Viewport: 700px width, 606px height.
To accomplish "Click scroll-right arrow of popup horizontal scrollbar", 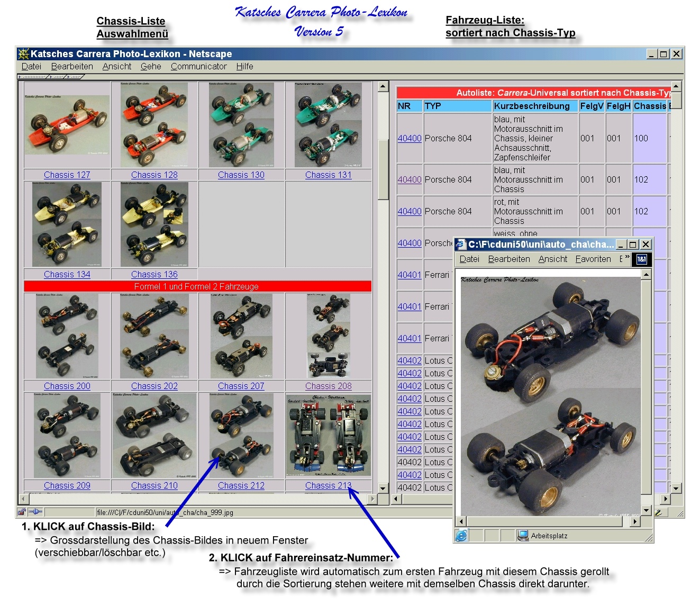I will (635, 521).
